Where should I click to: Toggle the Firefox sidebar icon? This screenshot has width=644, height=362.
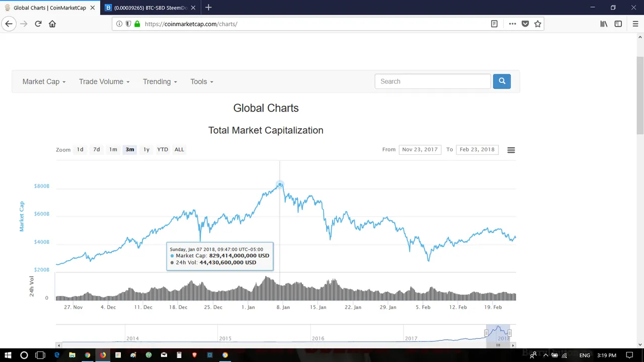pos(618,24)
